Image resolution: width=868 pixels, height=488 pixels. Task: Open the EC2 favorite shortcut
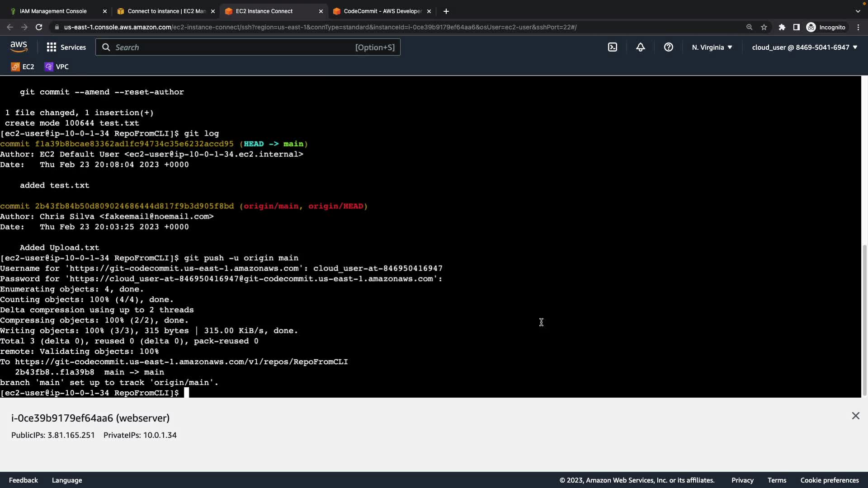23,66
